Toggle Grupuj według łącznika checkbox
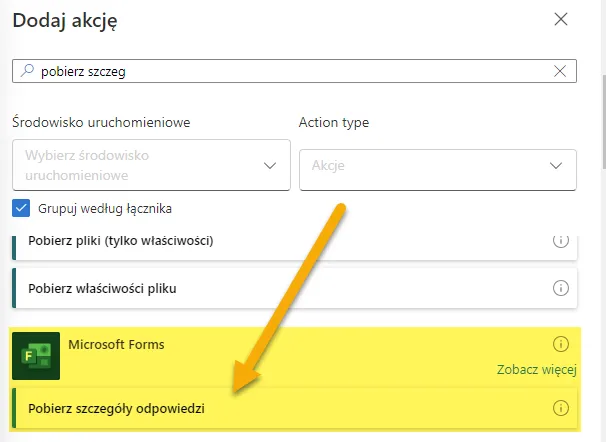This screenshot has width=606, height=442. [x=21, y=208]
